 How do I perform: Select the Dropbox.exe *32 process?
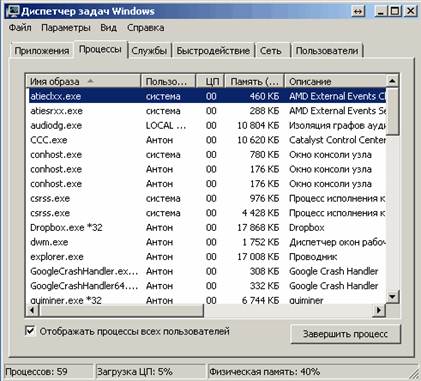206,228
